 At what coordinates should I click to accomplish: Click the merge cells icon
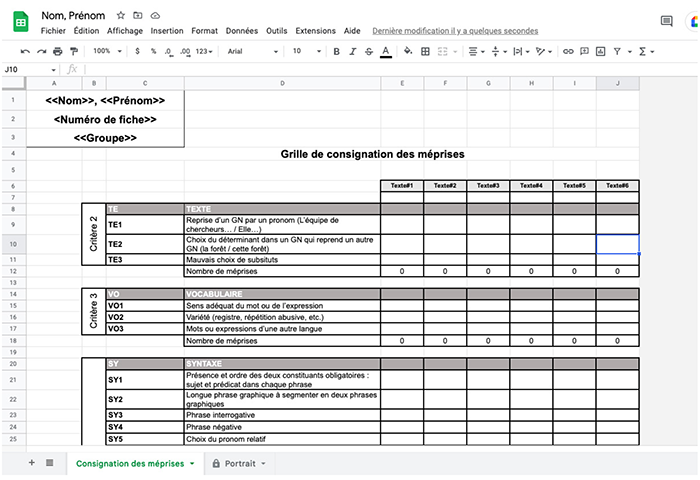tap(442, 51)
